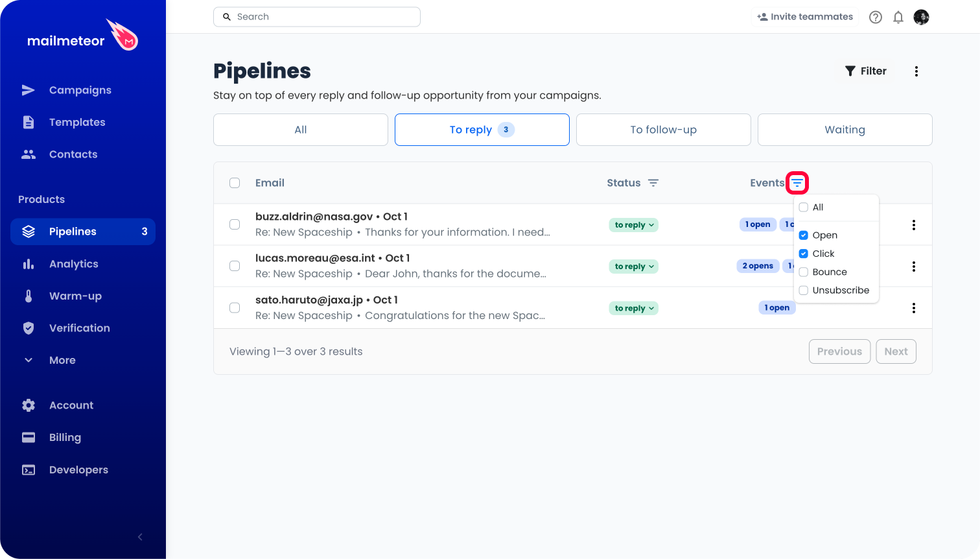The image size is (980, 559).
Task: Check the Unsubscribe event filter
Action: (804, 291)
